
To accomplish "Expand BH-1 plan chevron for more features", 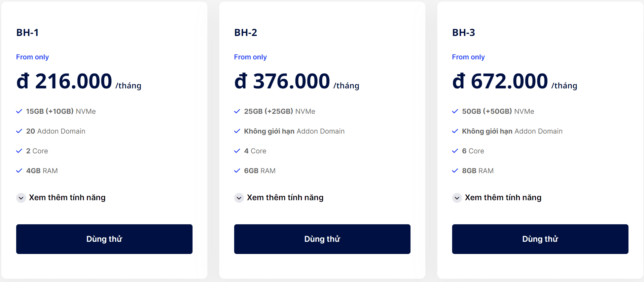I will coord(21,198).
